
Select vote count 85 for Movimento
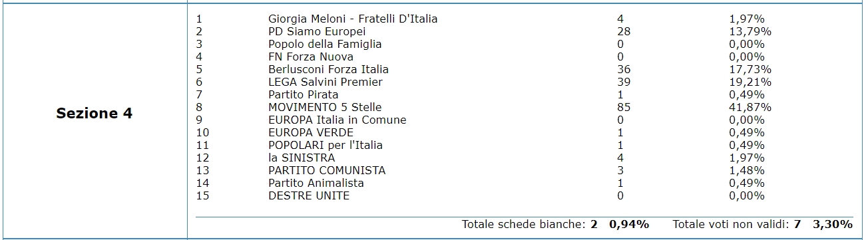click(x=624, y=107)
